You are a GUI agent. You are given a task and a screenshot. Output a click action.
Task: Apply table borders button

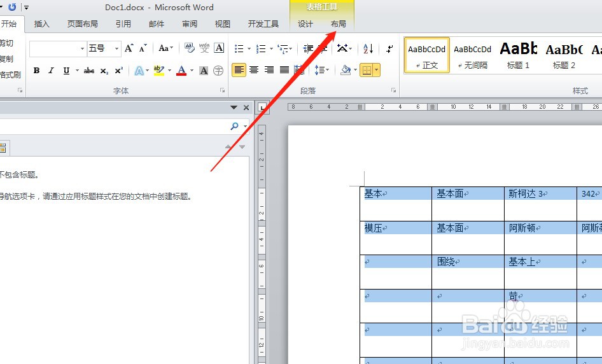pyautogui.click(x=367, y=70)
